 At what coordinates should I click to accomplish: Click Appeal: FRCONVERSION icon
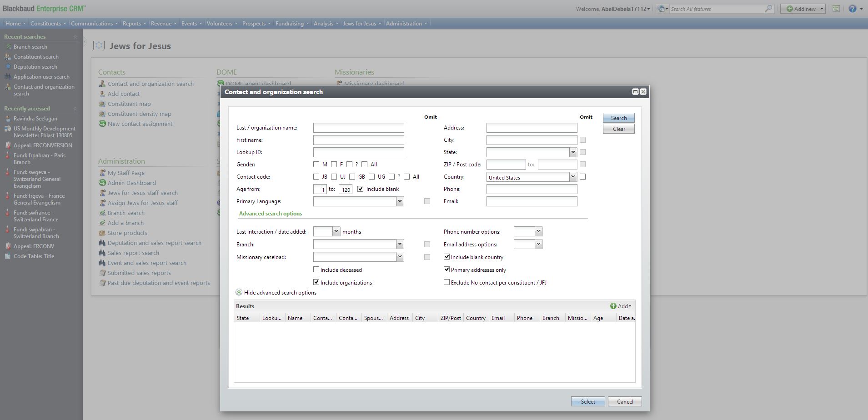coord(8,145)
